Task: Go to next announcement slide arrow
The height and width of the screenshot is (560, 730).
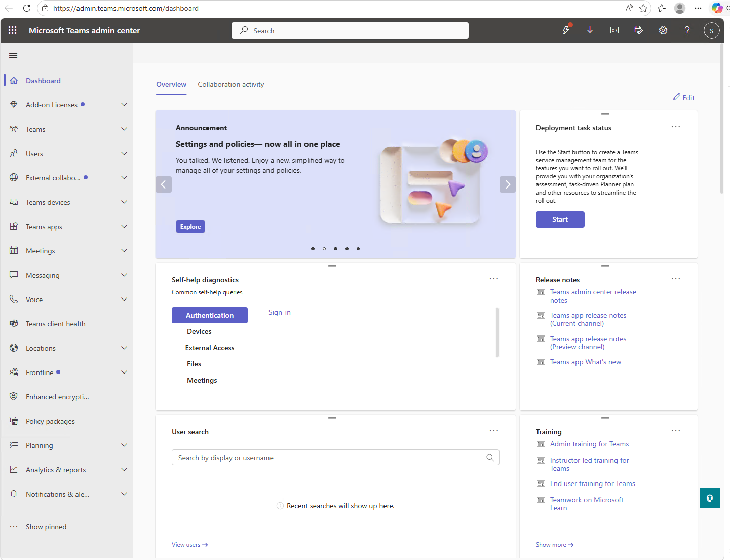Action: tap(507, 184)
